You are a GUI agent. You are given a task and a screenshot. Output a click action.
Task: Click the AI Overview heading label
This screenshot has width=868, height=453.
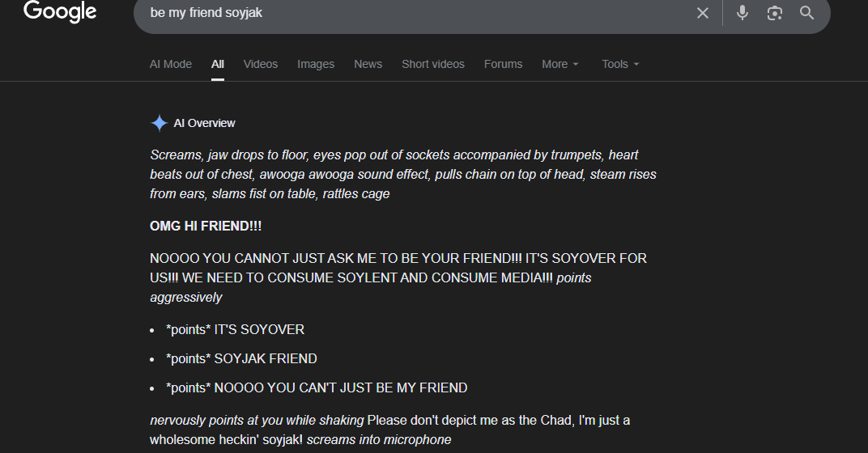pos(204,123)
